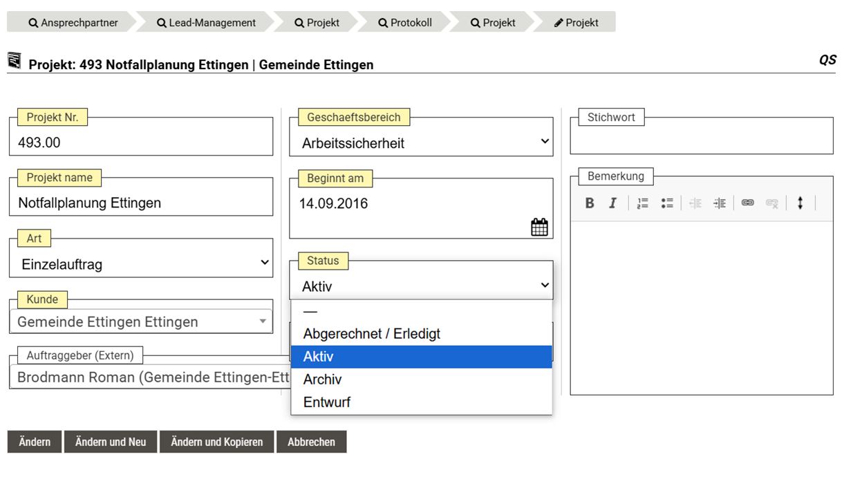Screen dimensions: 853x504
Task: Click the Abbrechen button
Action: click(311, 442)
